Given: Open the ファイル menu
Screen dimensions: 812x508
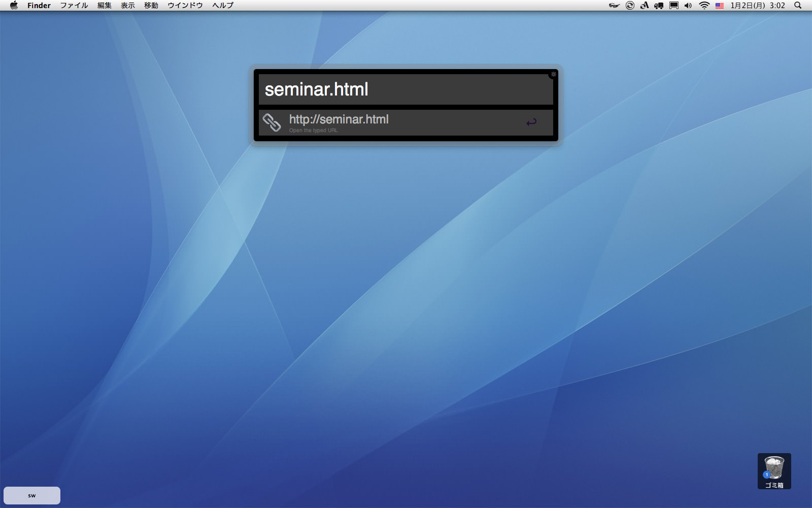Looking at the screenshot, I should pos(74,6).
